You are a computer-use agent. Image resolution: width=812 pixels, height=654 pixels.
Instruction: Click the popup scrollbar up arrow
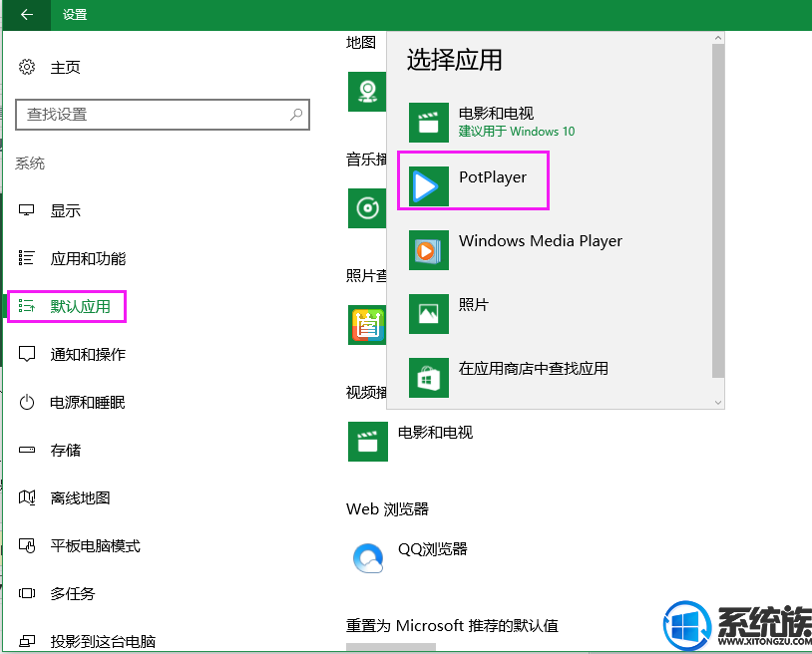pyautogui.click(x=718, y=38)
